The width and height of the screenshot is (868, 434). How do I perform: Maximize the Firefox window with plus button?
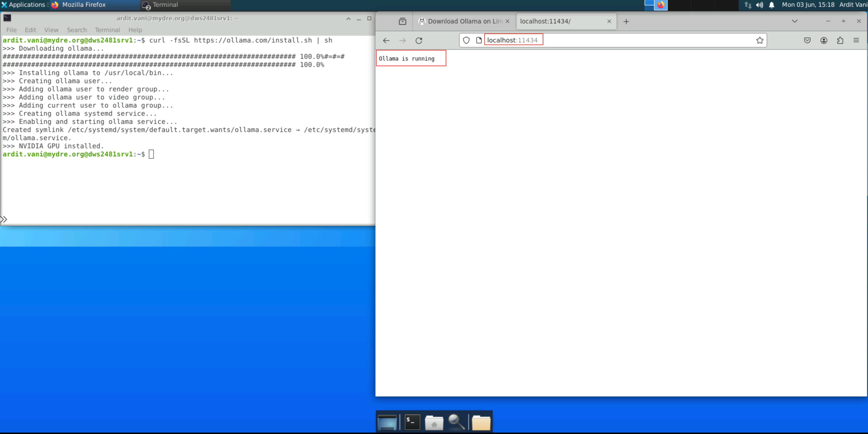843,21
